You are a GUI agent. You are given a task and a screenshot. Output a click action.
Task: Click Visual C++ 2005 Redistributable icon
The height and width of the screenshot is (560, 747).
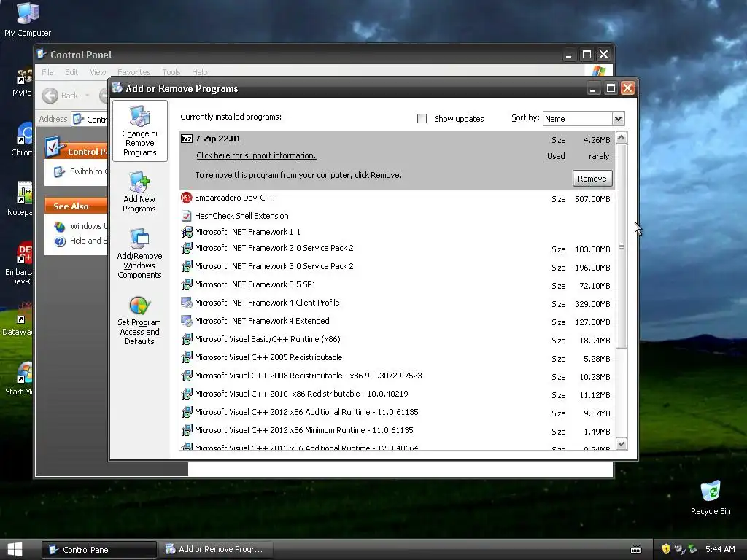(187, 357)
